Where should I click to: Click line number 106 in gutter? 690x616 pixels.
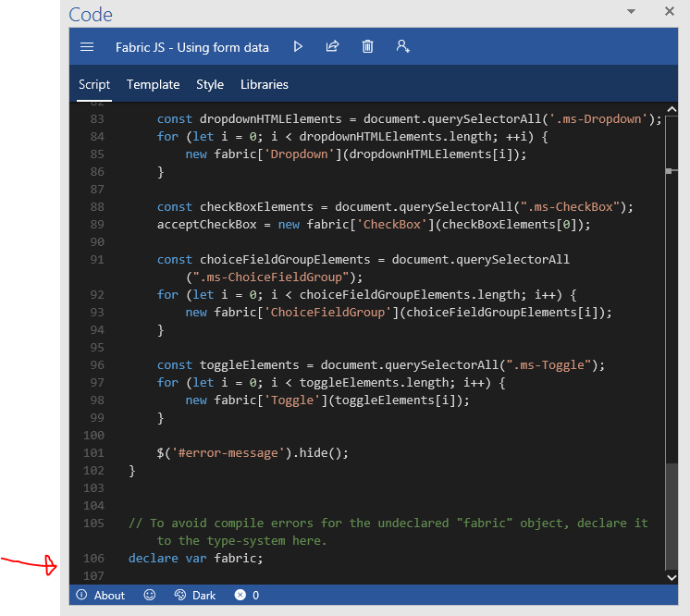pyautogui.click(x=93, y=558)
